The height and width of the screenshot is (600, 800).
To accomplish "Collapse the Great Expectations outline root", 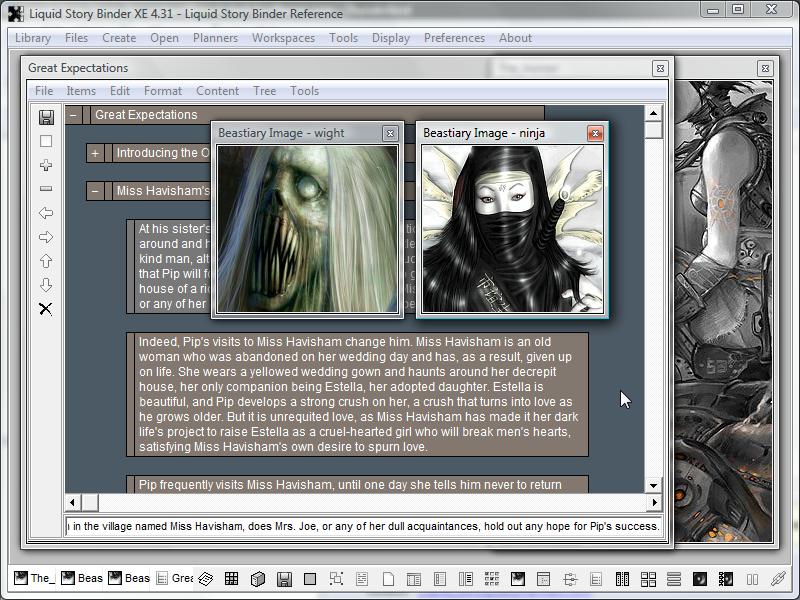I will (x=73, y=115).
